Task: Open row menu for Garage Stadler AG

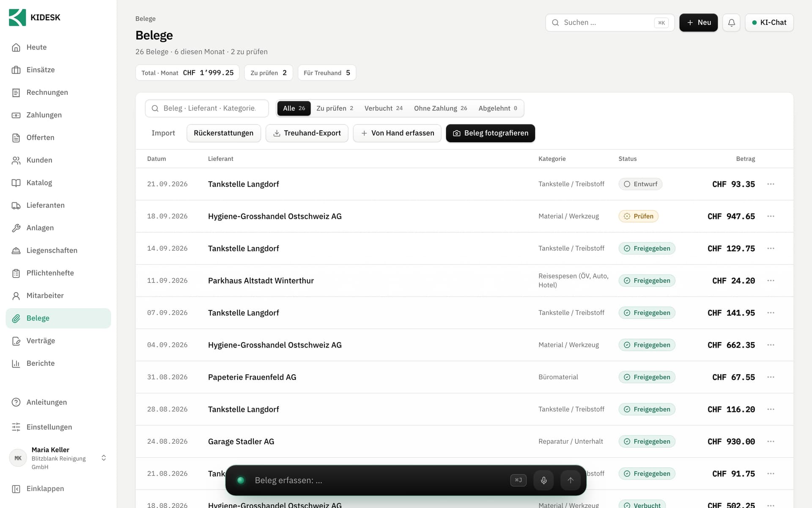Action: pyautogui.click(x=771, y=442)
